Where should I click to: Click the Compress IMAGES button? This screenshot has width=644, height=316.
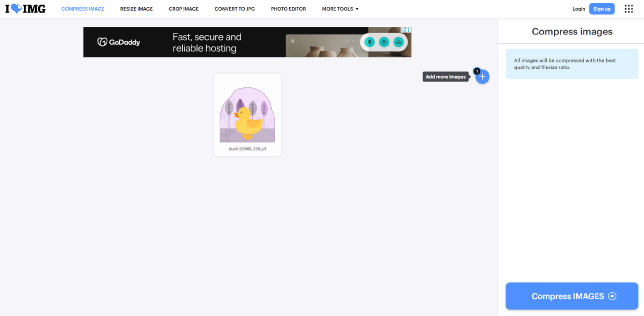(572, 296)
